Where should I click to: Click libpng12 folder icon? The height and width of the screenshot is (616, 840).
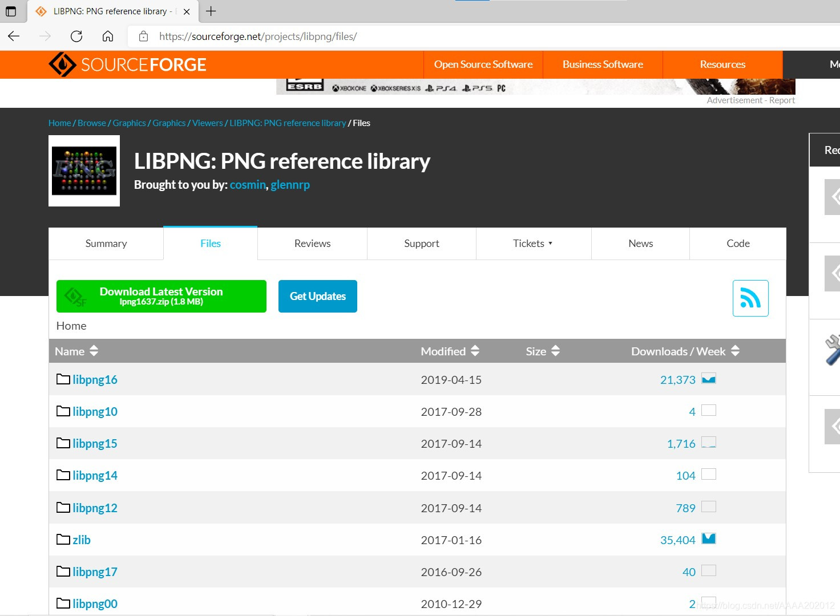(x=63, y=508)
